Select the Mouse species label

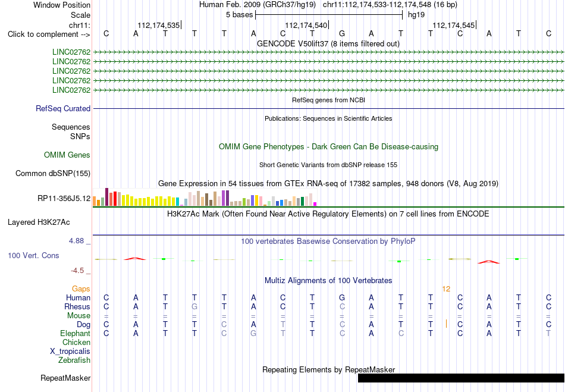click(79, 316)
